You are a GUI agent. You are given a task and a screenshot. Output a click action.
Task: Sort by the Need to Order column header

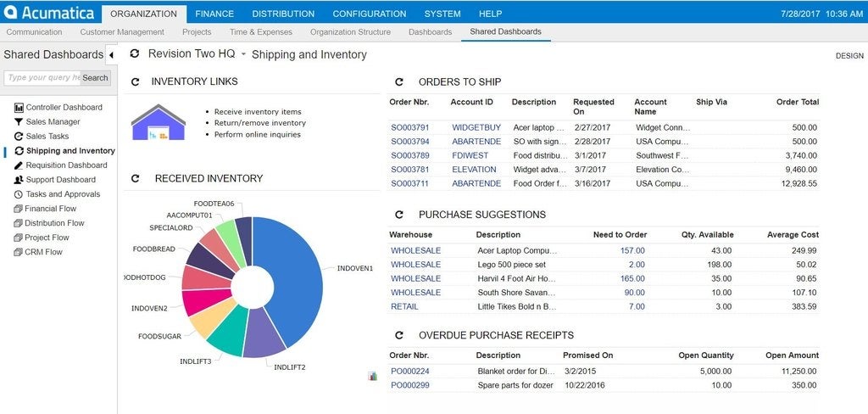tap(620, 234)
